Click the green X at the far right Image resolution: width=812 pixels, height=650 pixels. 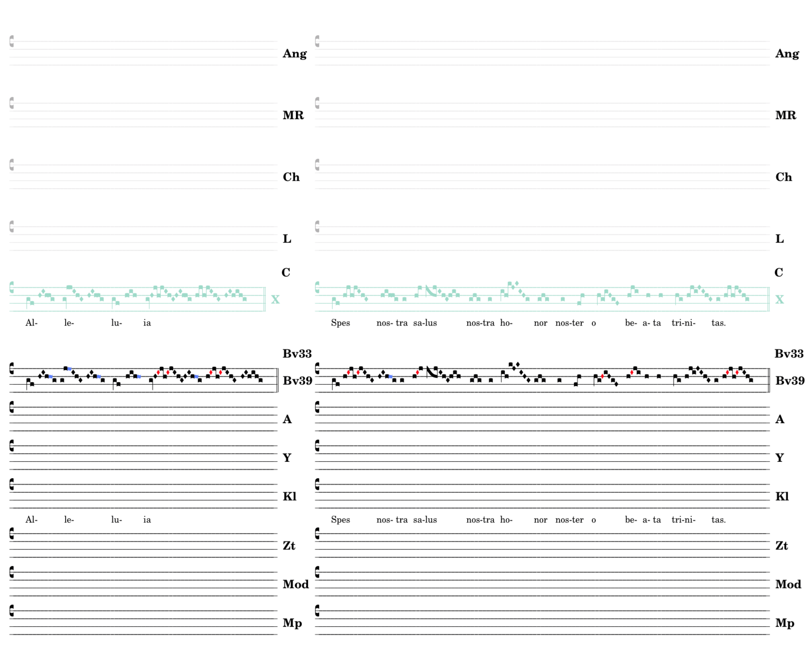tap(779, 299)
